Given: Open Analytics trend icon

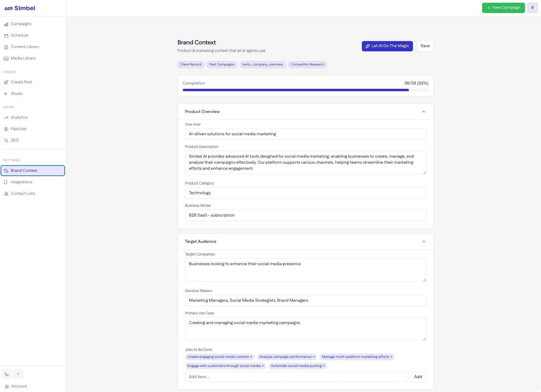Looking at the screenshot, I should [x=6, y=118].
